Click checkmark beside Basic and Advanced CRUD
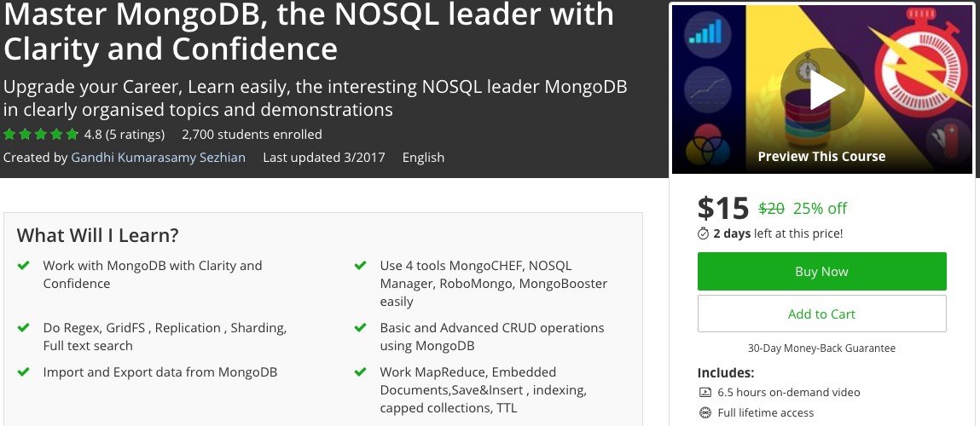The height and width of the screenshot is (426, 980). [361, 328]
